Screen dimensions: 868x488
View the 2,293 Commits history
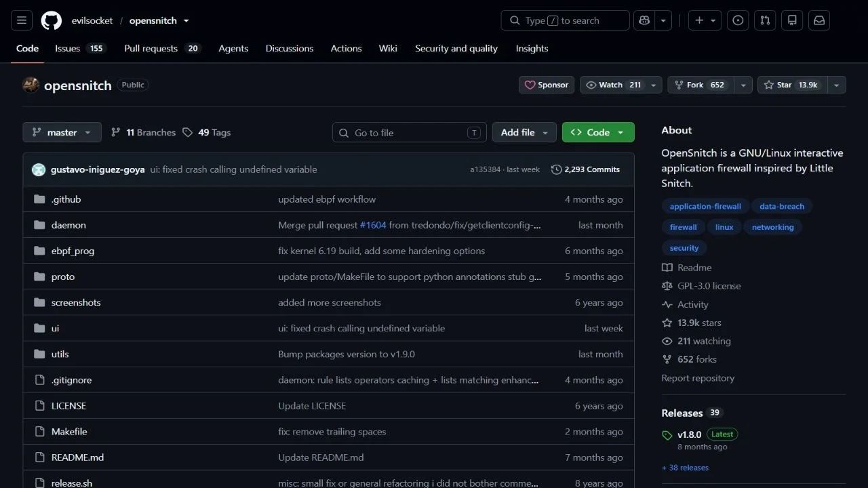pyautogui.click(x=586, y=169)
